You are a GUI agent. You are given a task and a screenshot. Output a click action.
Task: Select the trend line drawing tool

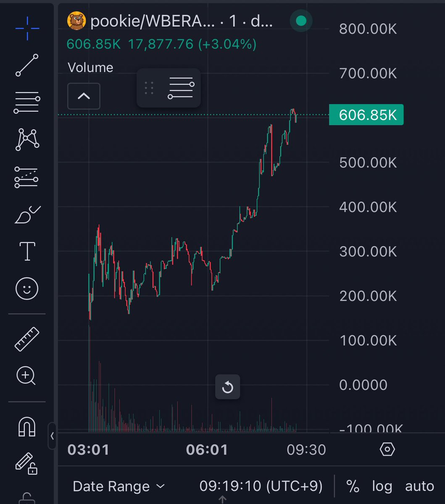click(27, 65)
